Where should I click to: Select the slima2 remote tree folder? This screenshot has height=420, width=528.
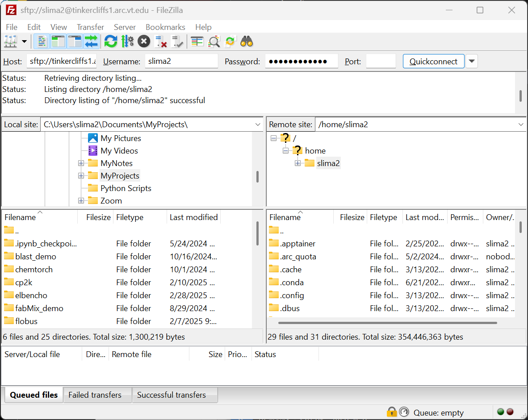328,163
